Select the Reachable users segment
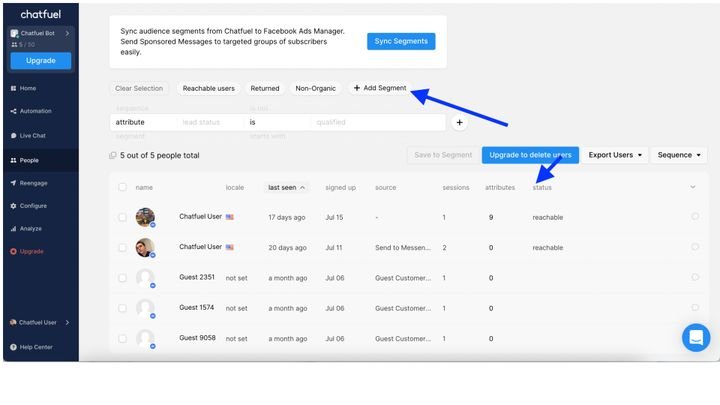The width and height of the screenshot is (720, 405). [x=208, y=88]
